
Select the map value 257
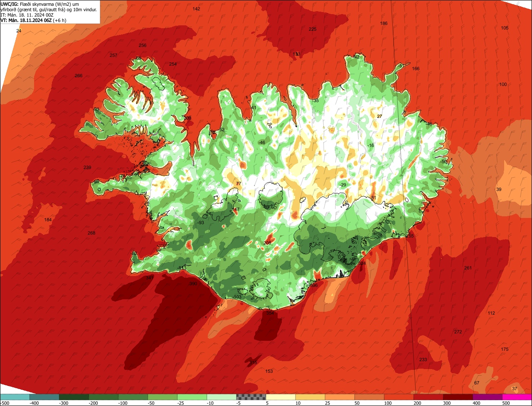coord(113,55)
